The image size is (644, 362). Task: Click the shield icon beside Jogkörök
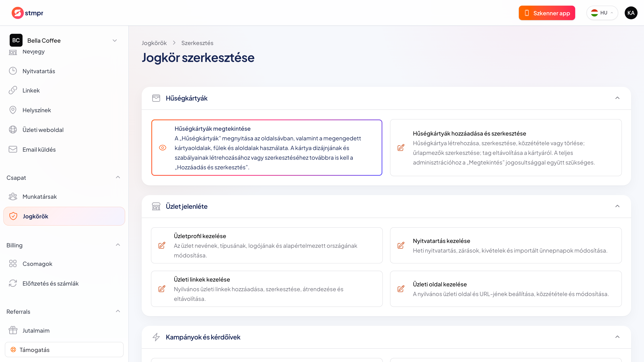pos(13,216)
